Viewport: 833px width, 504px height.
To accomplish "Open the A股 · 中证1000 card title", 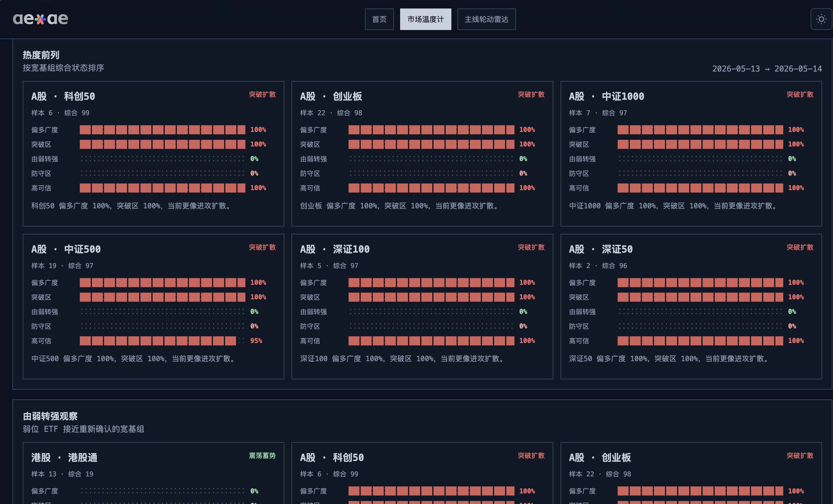I will point(606,96).
